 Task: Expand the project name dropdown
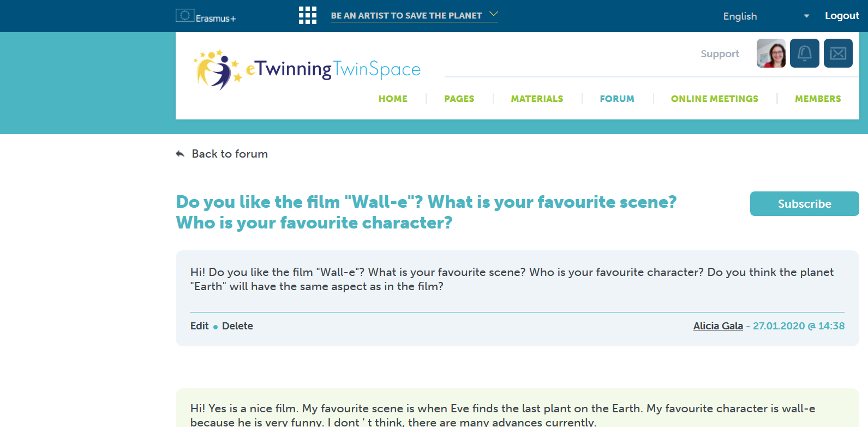(406, 16)
